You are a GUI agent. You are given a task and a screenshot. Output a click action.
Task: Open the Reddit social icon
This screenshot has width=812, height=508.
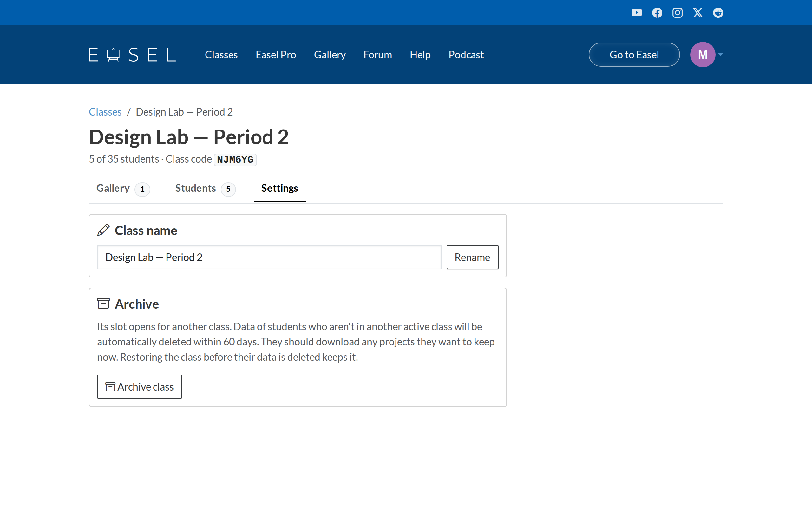coord(718,13)
